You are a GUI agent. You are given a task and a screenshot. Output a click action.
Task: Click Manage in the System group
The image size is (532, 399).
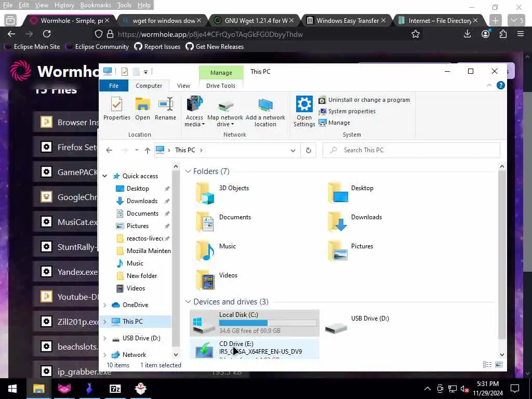[335, 123]
